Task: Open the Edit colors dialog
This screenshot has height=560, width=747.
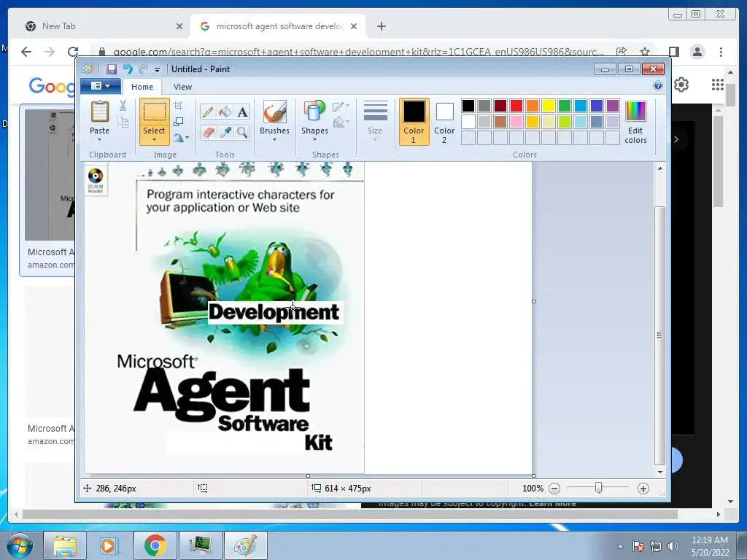Action: [635, 122]
